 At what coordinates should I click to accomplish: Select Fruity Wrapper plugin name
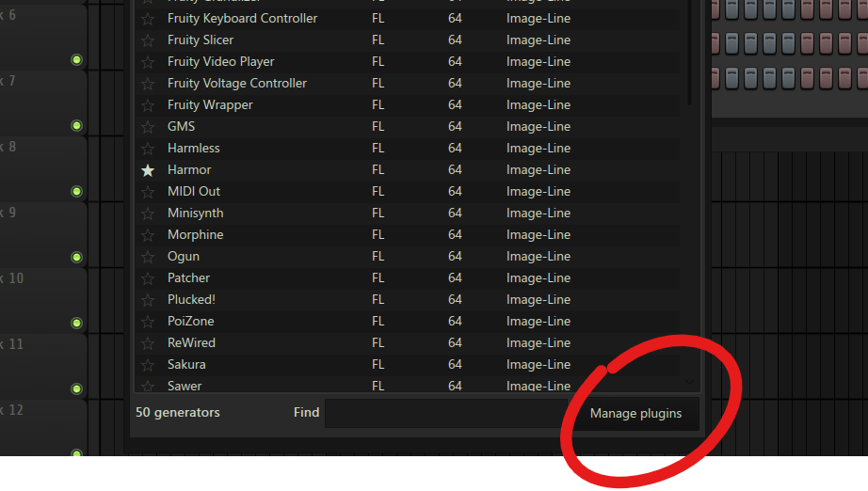[x=210, y=104]
